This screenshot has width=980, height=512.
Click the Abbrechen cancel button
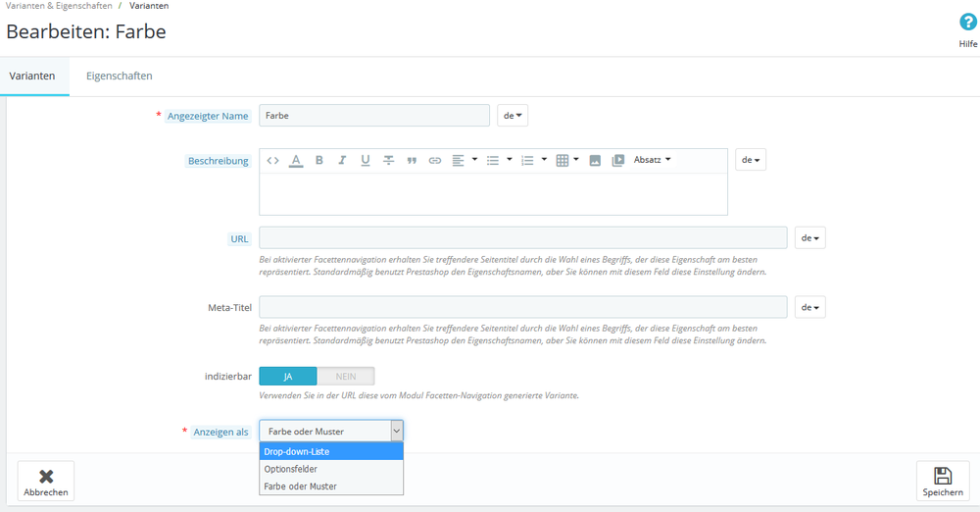pos(46,482)
